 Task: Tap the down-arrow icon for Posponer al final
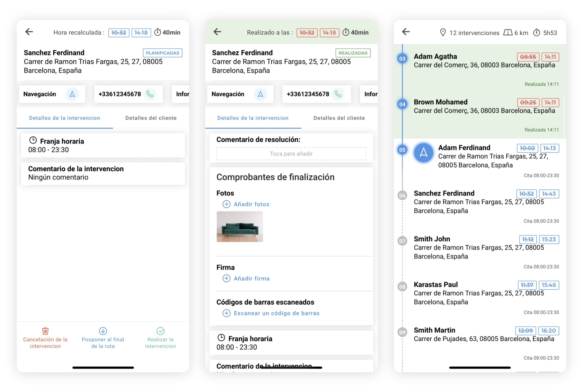pos(103,331)
